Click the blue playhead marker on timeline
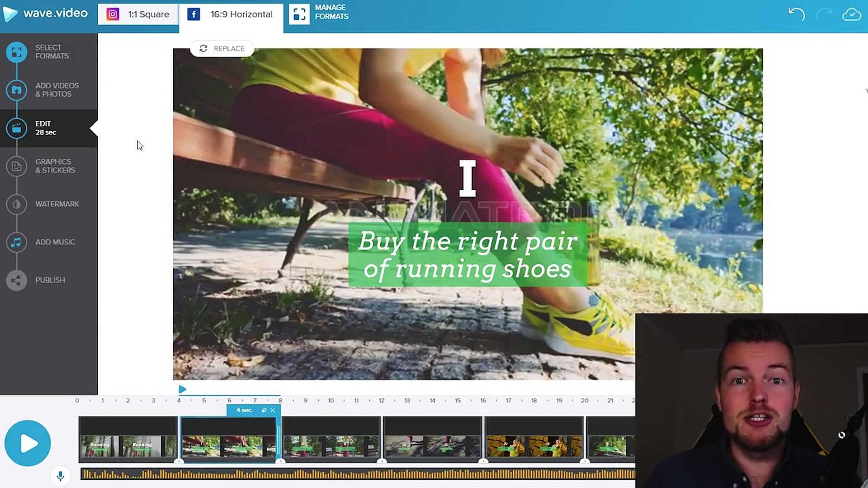The width and height of the screenshot is (868, 488). tap(182, 389)
